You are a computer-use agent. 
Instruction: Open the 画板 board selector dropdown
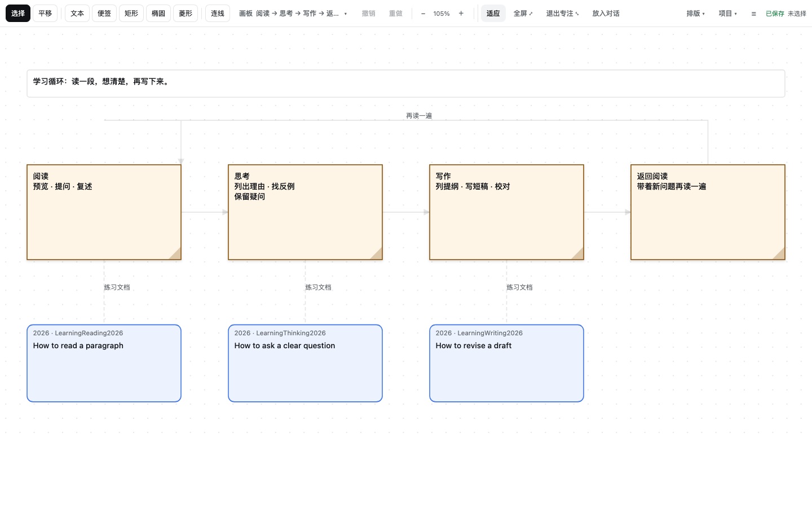[x=293, y=14]
